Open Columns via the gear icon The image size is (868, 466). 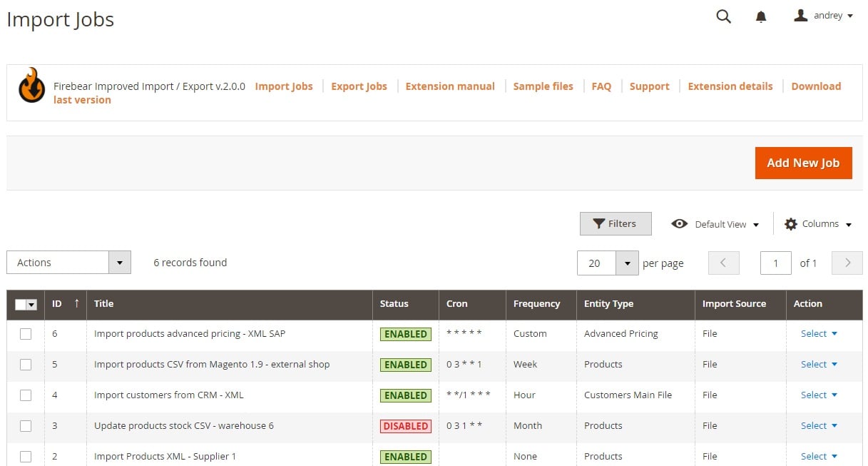point(791,223)
